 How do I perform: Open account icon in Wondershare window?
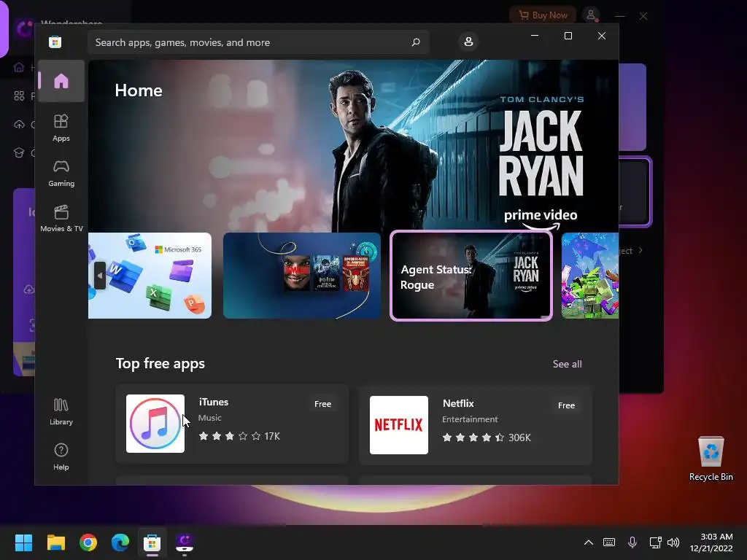click(591, 15)
